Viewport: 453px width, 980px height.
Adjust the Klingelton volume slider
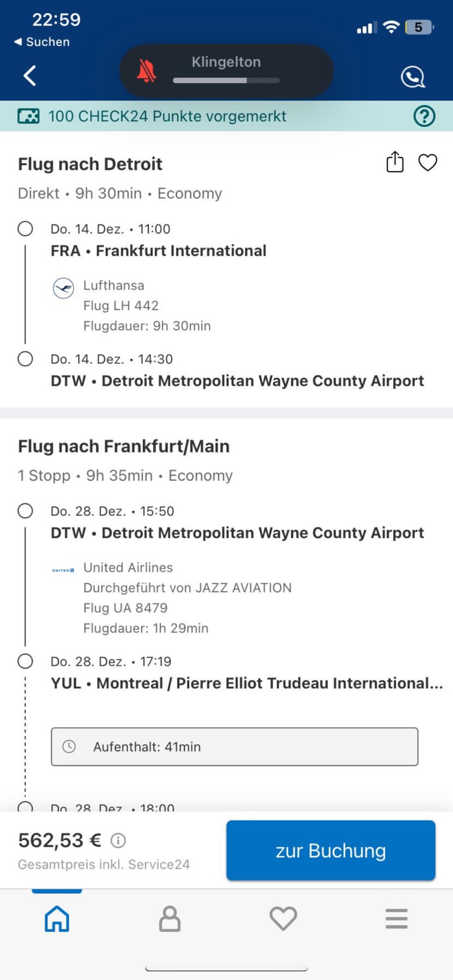coord(226,80)
